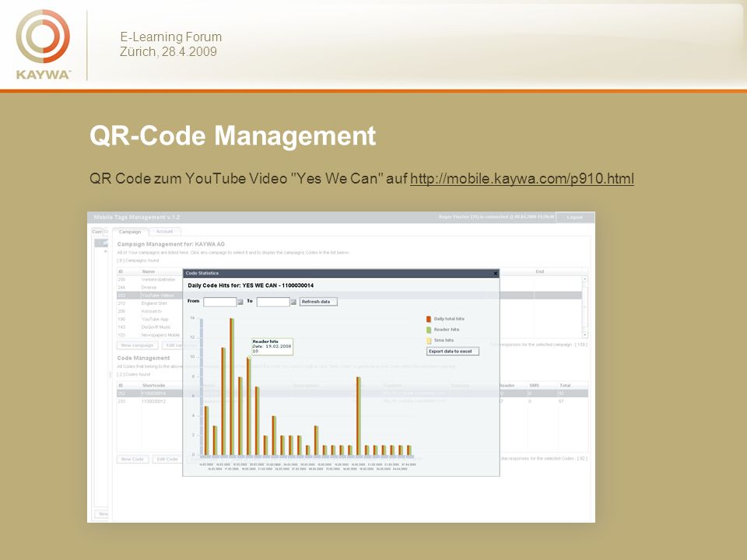Screen dimensions: 747x560
Task: Click the Reader hits tooltip on the chart
Action: tap(272, 347)
